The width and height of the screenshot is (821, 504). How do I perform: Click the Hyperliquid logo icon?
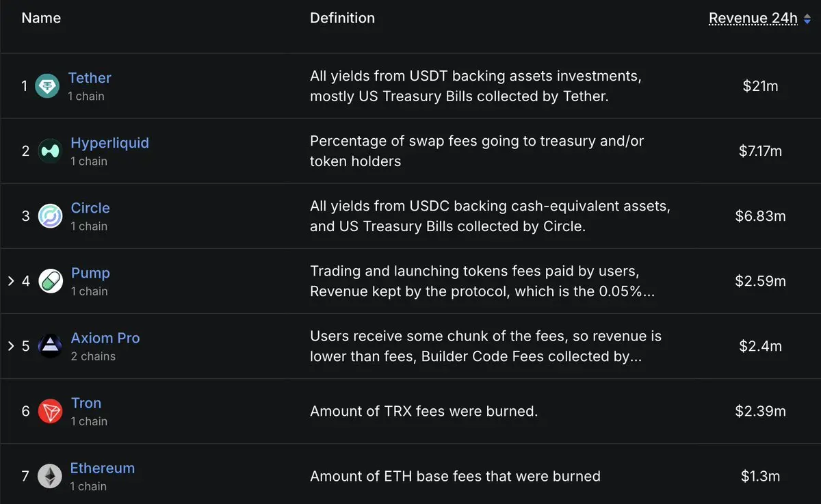pos(50,151)
